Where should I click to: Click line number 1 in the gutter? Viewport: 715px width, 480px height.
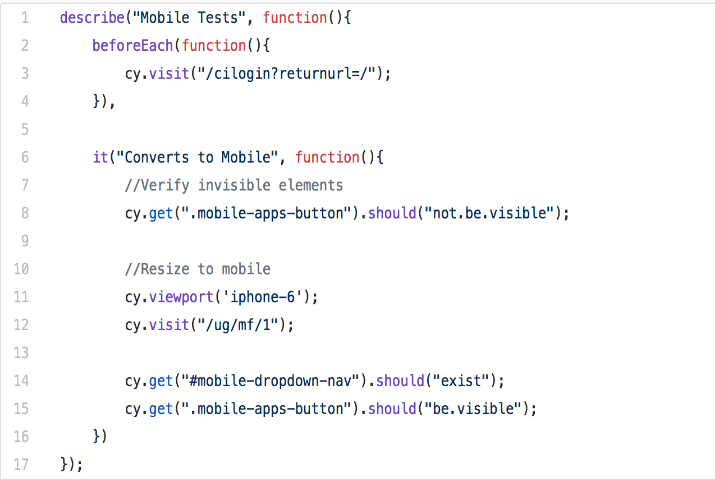pos(23,18)
